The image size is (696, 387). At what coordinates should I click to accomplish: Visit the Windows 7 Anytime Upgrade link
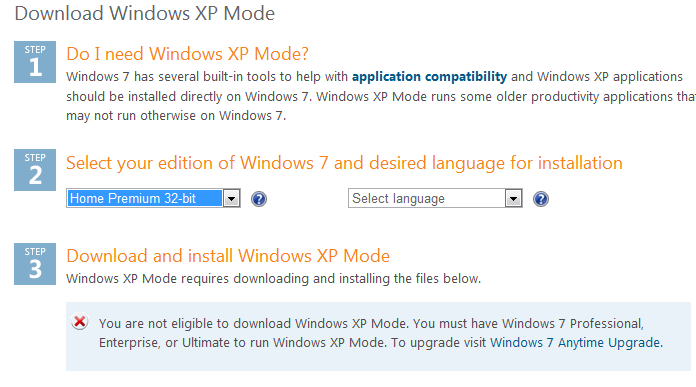tap(575, 343)
